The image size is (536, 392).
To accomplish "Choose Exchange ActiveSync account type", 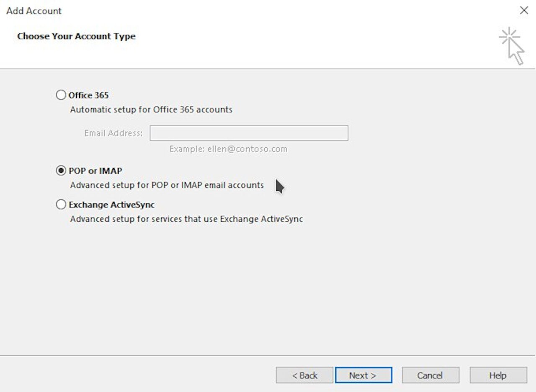I will (x=61, y=205).
